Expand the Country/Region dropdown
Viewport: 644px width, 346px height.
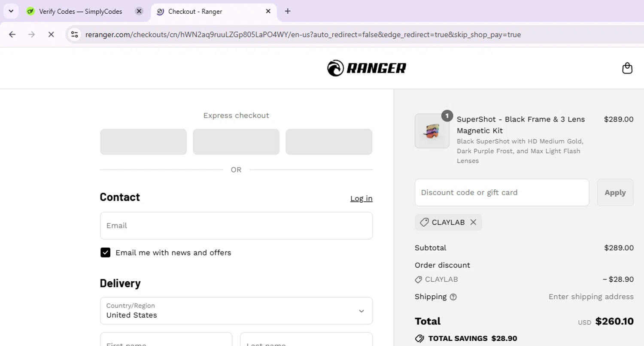[x=236, y=311]
